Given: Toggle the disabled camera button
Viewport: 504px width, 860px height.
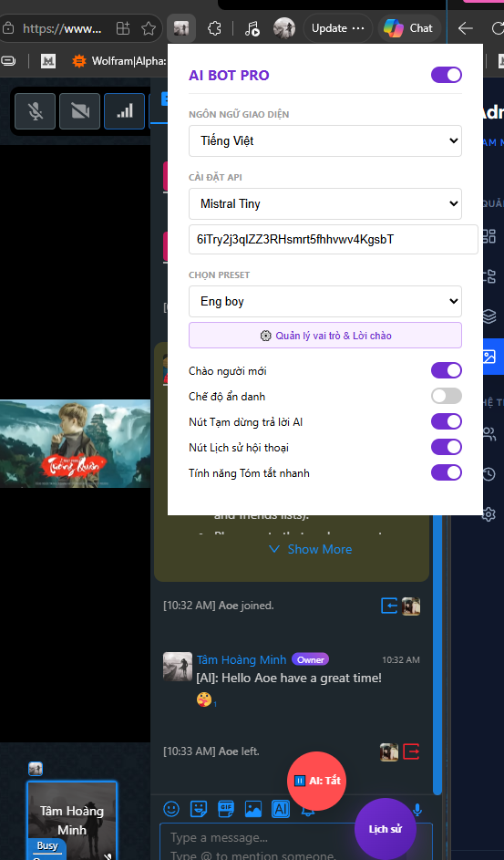Looking at the screenshot, I should pyautogui.click(x=80, y=111).
